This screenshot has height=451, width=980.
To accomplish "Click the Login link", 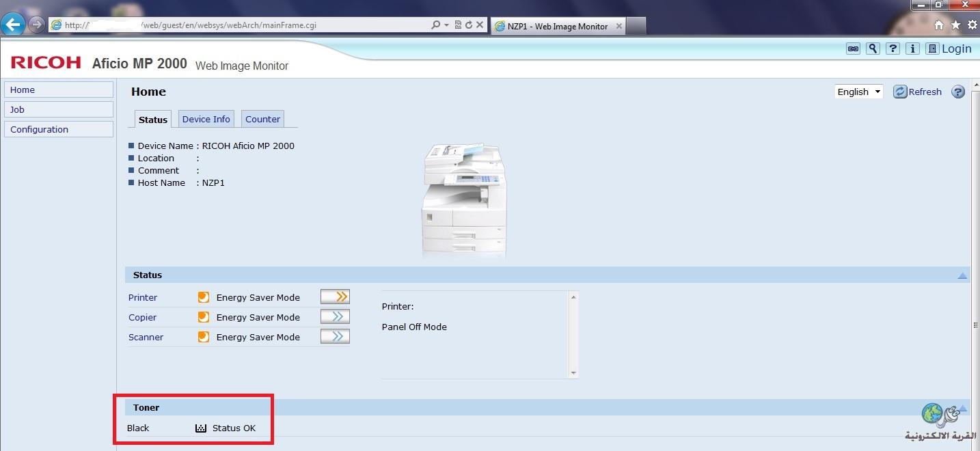I will click(956, 49).
